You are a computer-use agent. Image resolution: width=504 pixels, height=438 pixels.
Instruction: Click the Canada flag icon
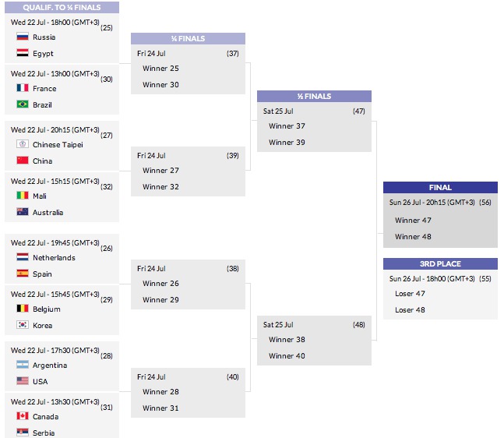point(23,416)
